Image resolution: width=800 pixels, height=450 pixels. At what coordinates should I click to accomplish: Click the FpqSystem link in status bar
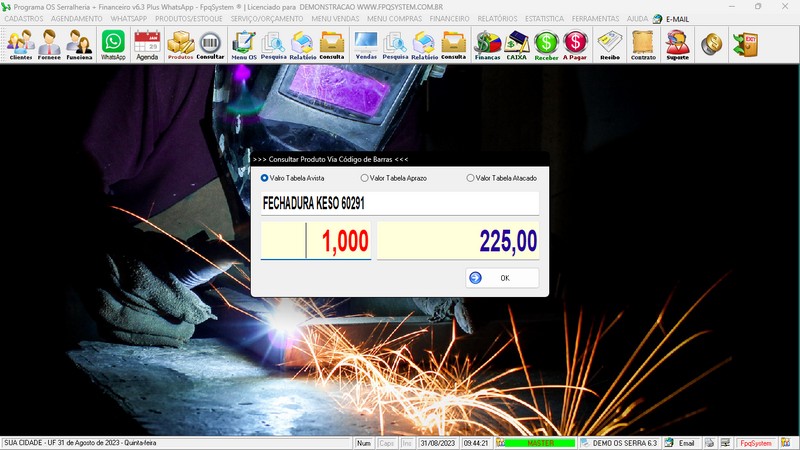pos(755,443)
